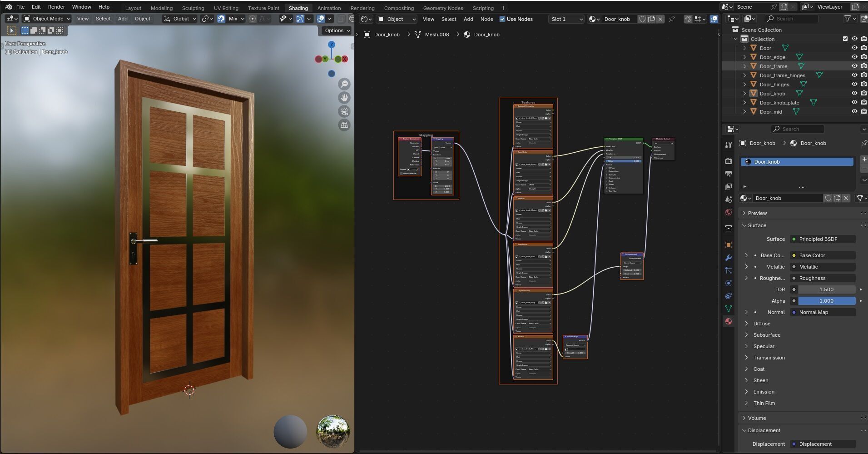Open the Output properties tab icon
Screen dimensions: 868x454
tap(729, 174)
